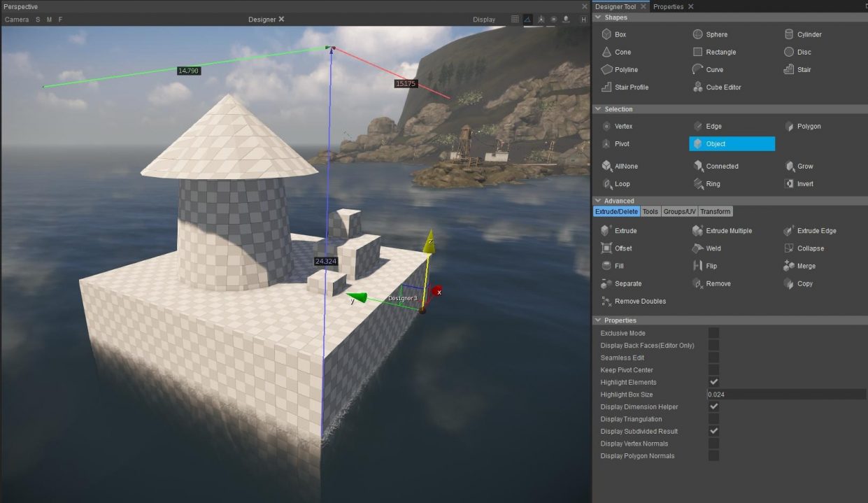868x503 pixels.
Task: Switch to the Groups/UV tab
Action: 679,211
